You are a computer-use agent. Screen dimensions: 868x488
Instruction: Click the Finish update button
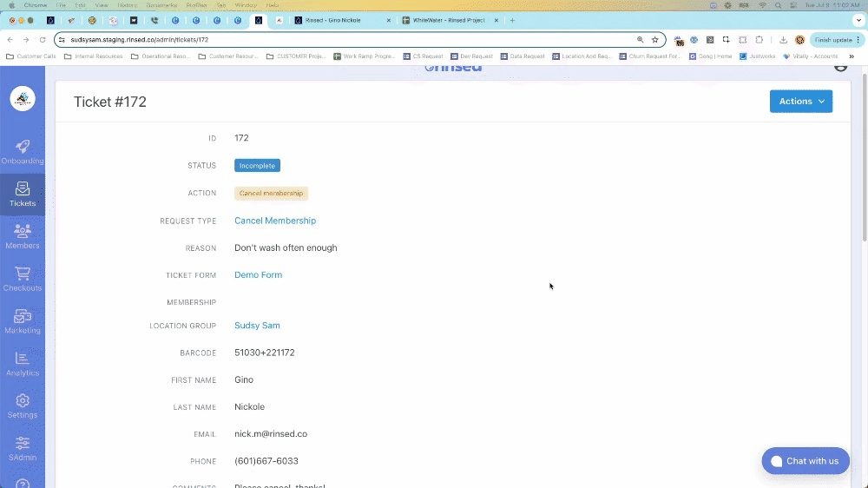837,40
